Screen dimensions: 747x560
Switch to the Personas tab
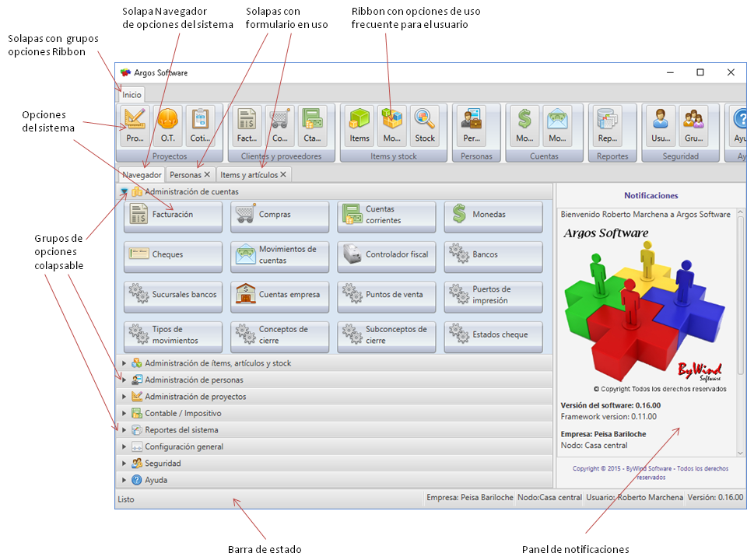(x=185, y=175)
